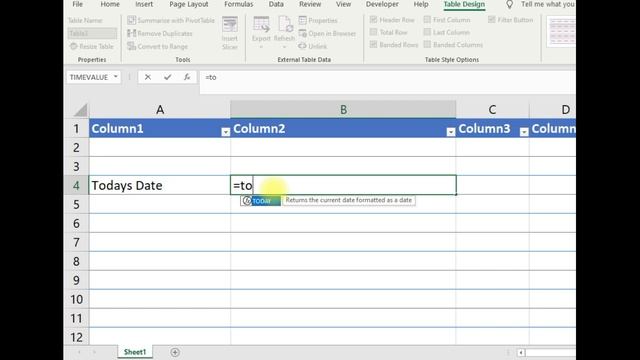The image size is (640, 360).
Task: Expand the Name Box dropdown arrow
Action: pyautogui.click(x=116, y=77)
